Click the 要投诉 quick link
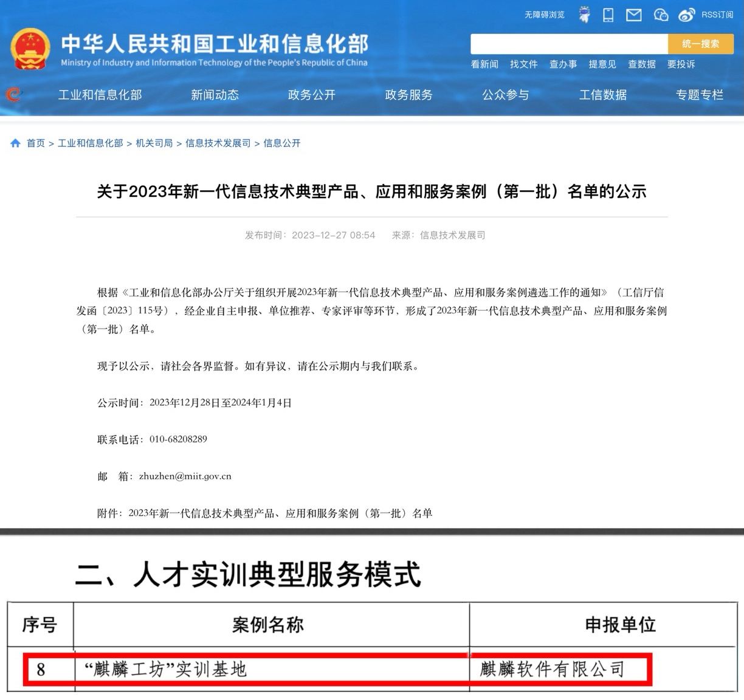Image resolution: width=744 pixels, height=700 pixels. (x=681, y=64)
